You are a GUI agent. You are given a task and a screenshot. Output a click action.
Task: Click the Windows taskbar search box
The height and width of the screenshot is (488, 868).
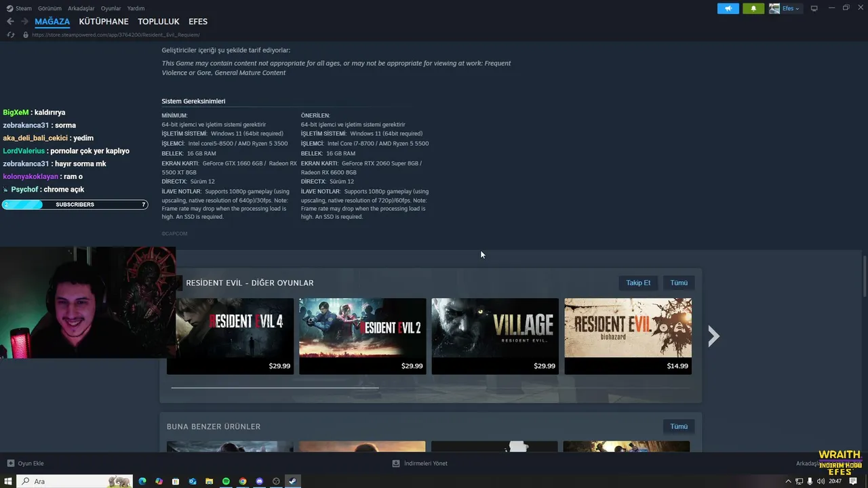(x=74, y=481)
